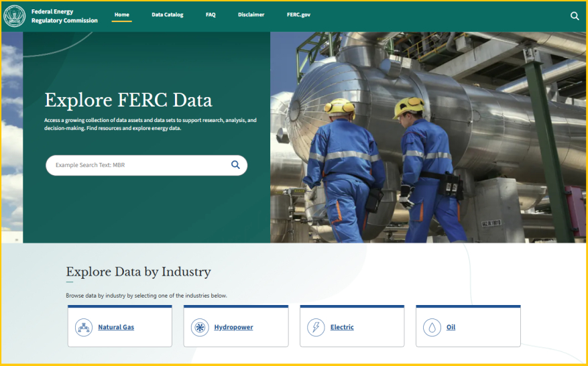The image size is (588, 366).
Task: Click the pipeline workers hero photo
Action: click(428, 137)
